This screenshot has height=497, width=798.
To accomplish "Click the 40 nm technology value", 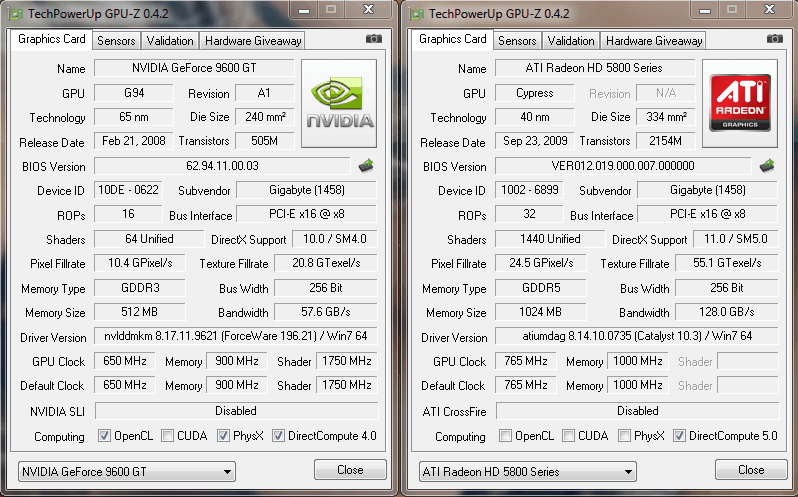I will 535,117.
